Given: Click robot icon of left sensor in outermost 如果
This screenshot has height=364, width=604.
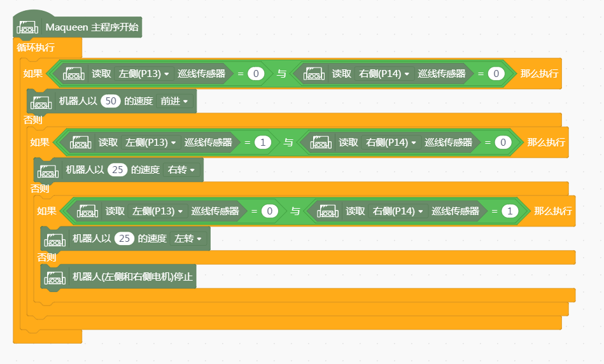Looking at the screenshot, I should click(x=74, y=74).
